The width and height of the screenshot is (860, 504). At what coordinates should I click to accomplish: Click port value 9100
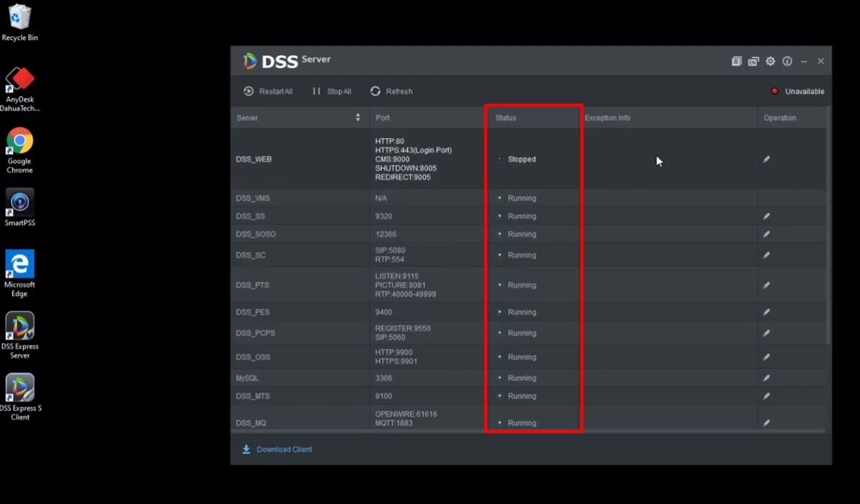(x=383, y=396)
